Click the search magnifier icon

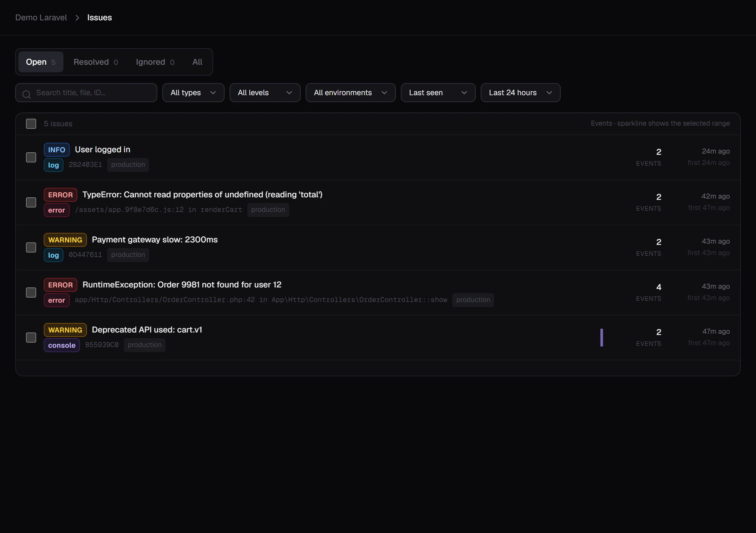[x=27, y=95]
